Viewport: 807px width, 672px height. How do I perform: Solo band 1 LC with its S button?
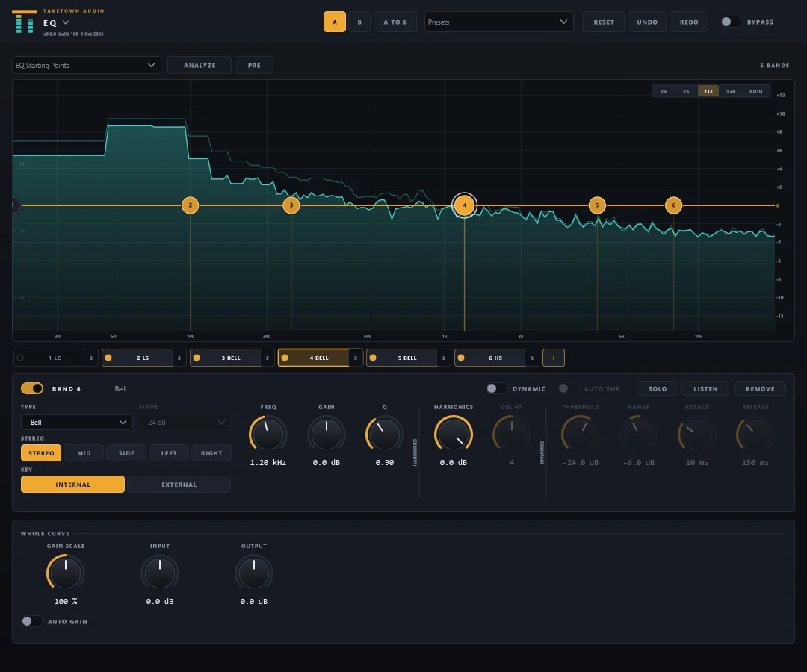pyautogui.click(x=91, y=358)
